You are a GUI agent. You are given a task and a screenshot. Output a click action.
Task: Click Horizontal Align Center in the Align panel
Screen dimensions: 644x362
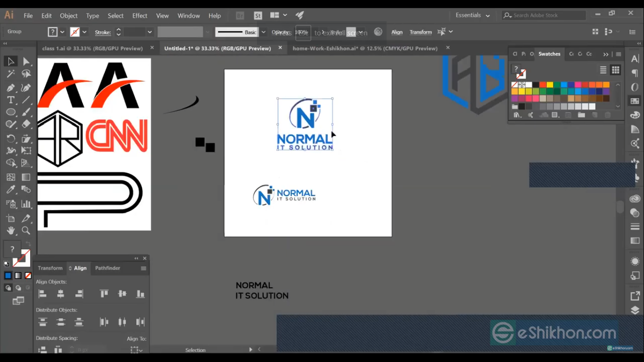point(60,294)
